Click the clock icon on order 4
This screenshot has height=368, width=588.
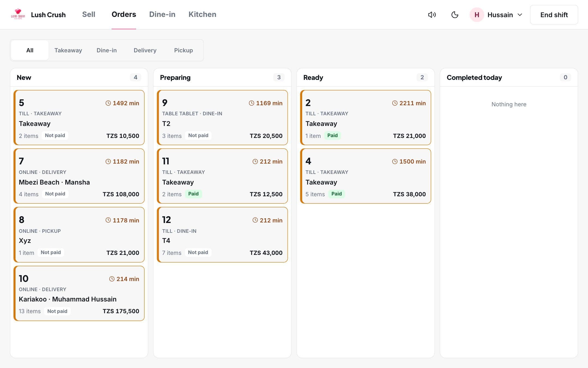coord(395,162)
